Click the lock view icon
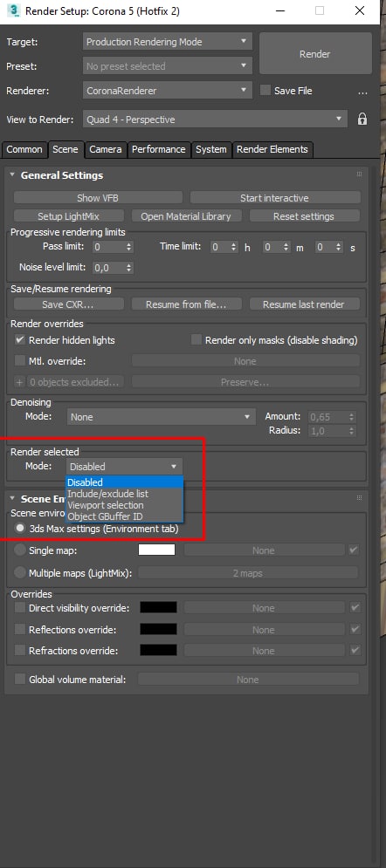This screenshot has height=868, width=386. (x=362, y=119)
